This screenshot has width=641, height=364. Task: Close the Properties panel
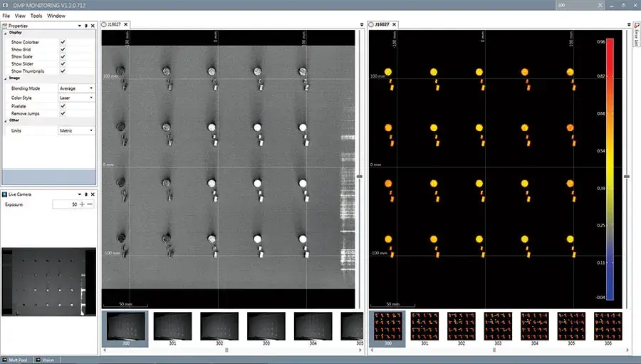click(x=93, y=26)
